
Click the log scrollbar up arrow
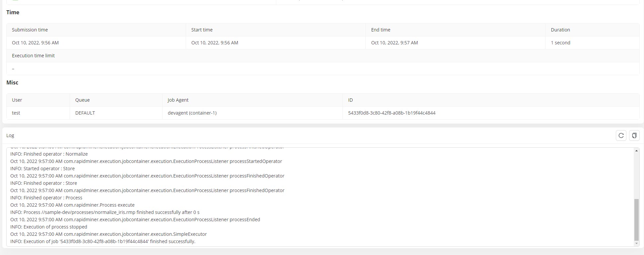pyautogui.click(x=636, y=151)
